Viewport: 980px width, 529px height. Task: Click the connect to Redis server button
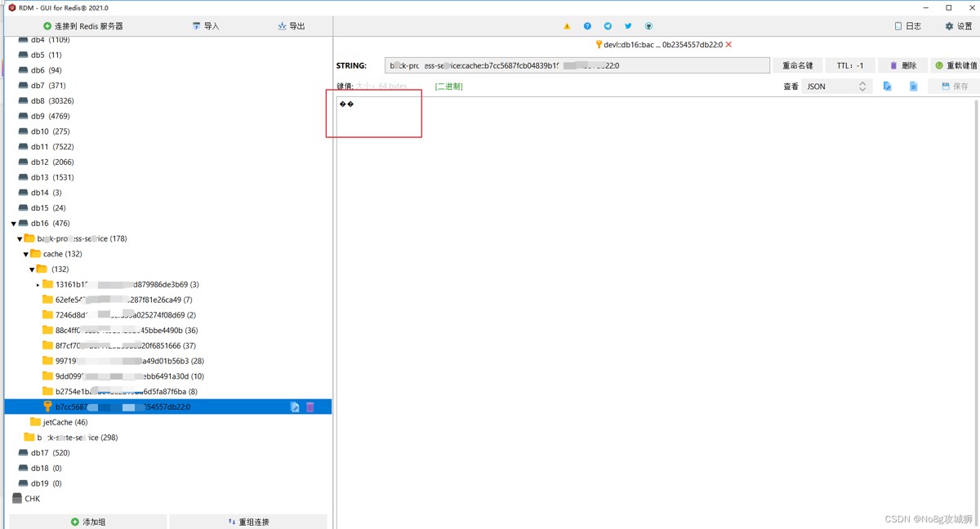point(83,26)
